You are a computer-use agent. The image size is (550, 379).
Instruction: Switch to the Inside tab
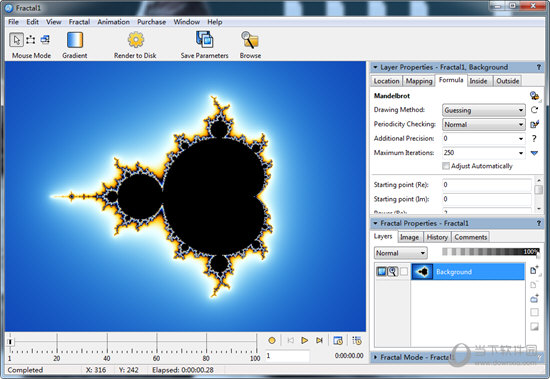coord(478,81)
